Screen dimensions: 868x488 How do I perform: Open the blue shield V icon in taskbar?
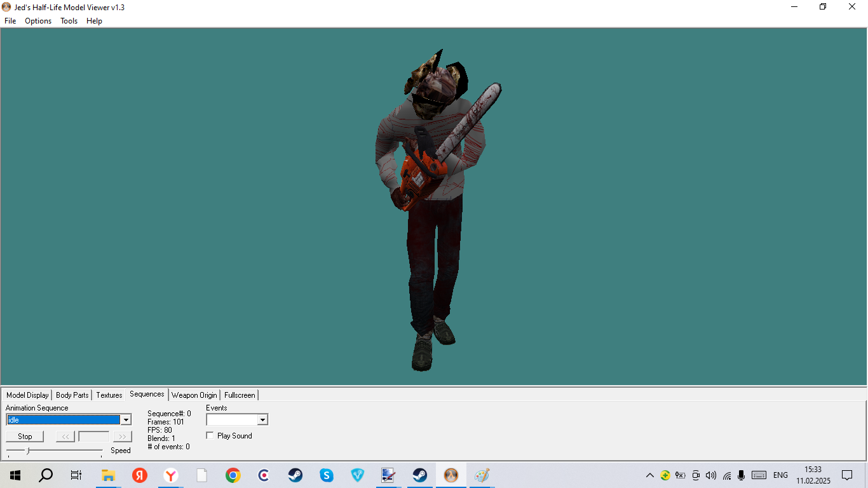[358, 475]
